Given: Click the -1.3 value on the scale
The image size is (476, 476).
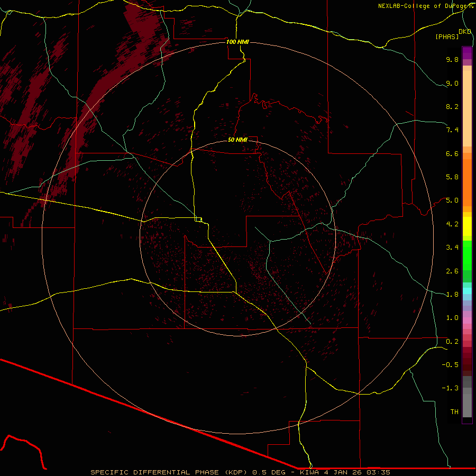Looking at the screenshot, I should point(450,388).
